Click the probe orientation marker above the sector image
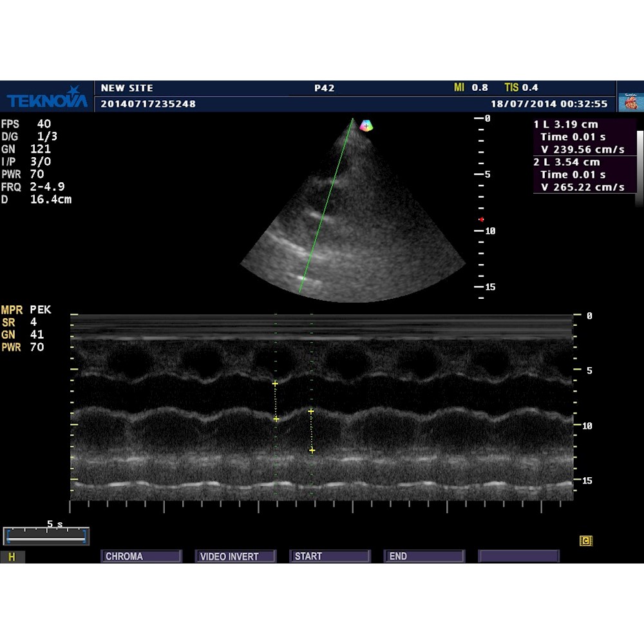The width and height of the screenshot is (644, 644). pyautogui.click(x=366, y=126)
